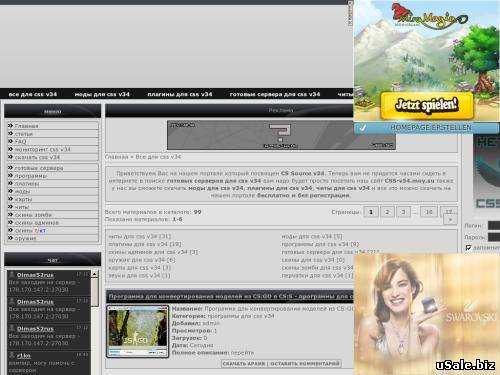500x375 pixels.
Task: Click the скачать архив link
Action: pyautogui.click(x=244, y=363)
